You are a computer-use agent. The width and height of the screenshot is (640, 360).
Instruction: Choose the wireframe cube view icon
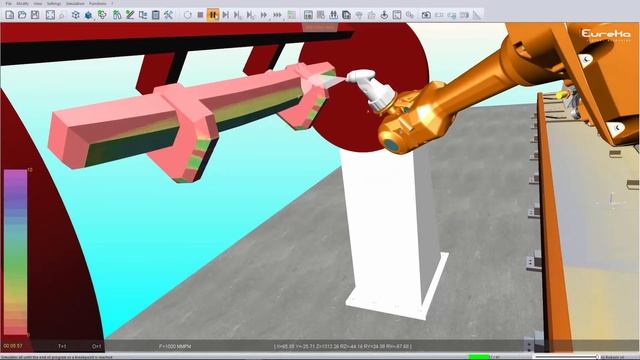tap(76, 15)
